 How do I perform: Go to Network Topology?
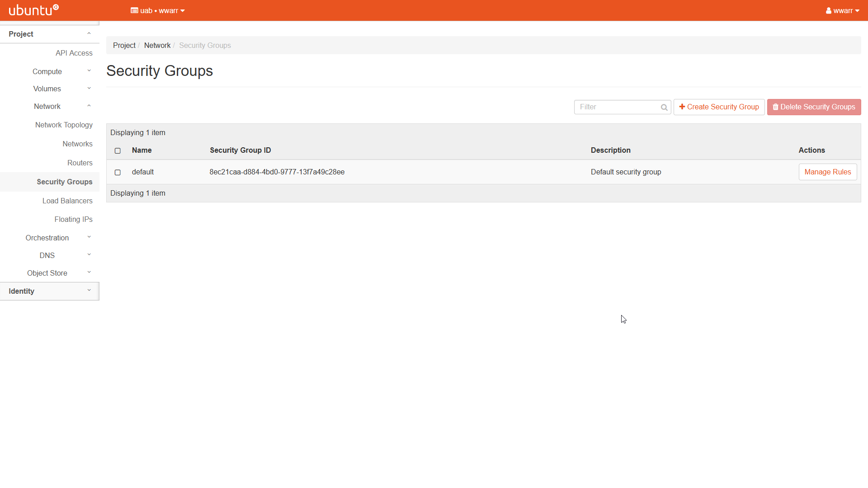[64, 125]
